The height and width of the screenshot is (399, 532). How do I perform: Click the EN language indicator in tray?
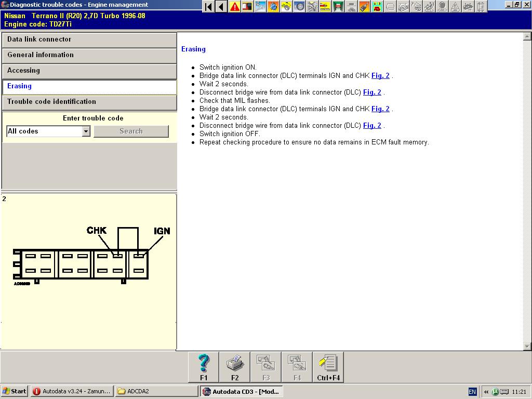coord(472,392)
